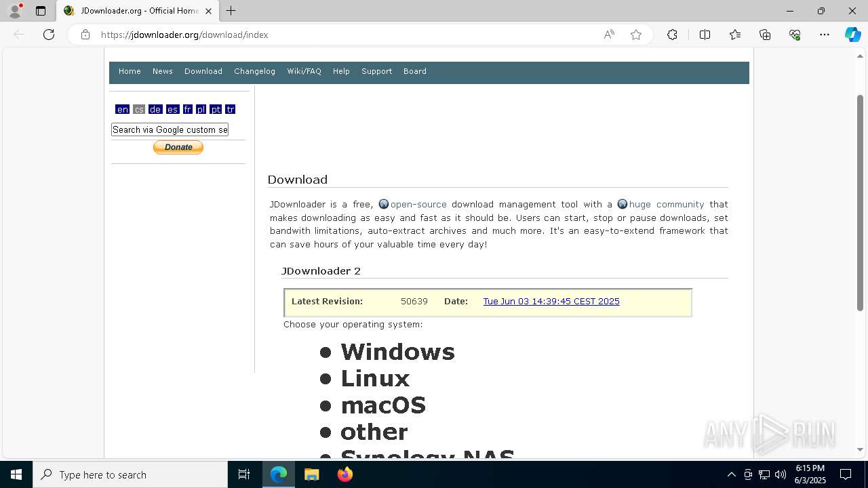
Task: Open volume control tray icon
Action: (x=780, y=474)
